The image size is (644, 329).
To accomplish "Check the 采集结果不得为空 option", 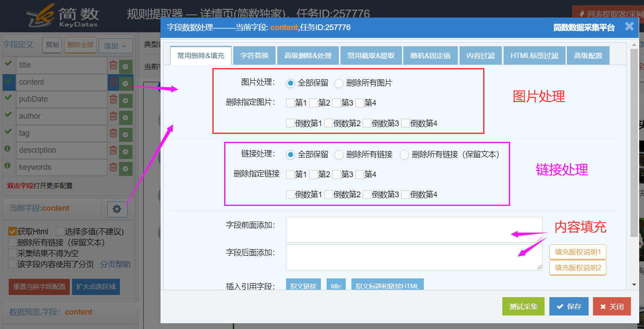I will (13, 253).
